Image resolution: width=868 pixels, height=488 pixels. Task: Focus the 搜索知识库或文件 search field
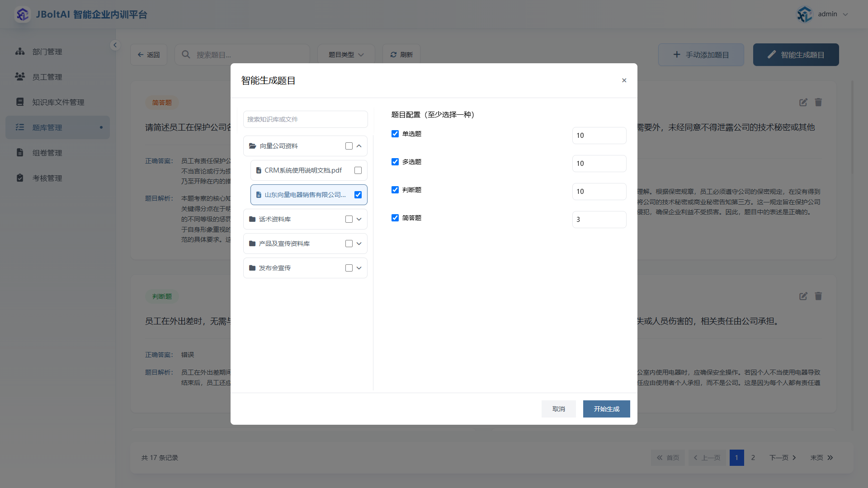[305, 119]
